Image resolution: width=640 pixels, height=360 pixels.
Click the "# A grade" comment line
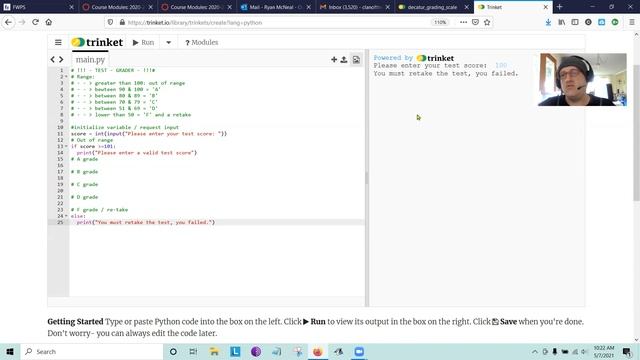[84, 159]
